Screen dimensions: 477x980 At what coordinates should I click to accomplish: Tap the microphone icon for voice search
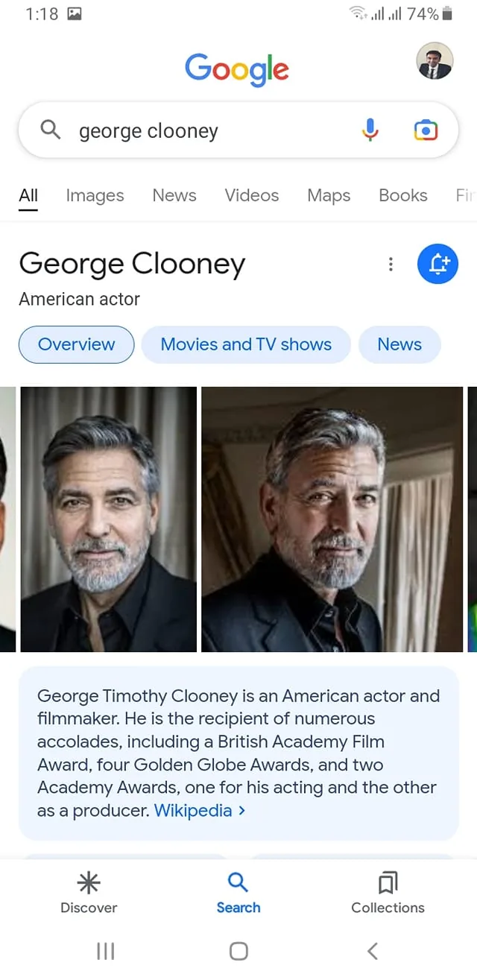click(369, 130)
